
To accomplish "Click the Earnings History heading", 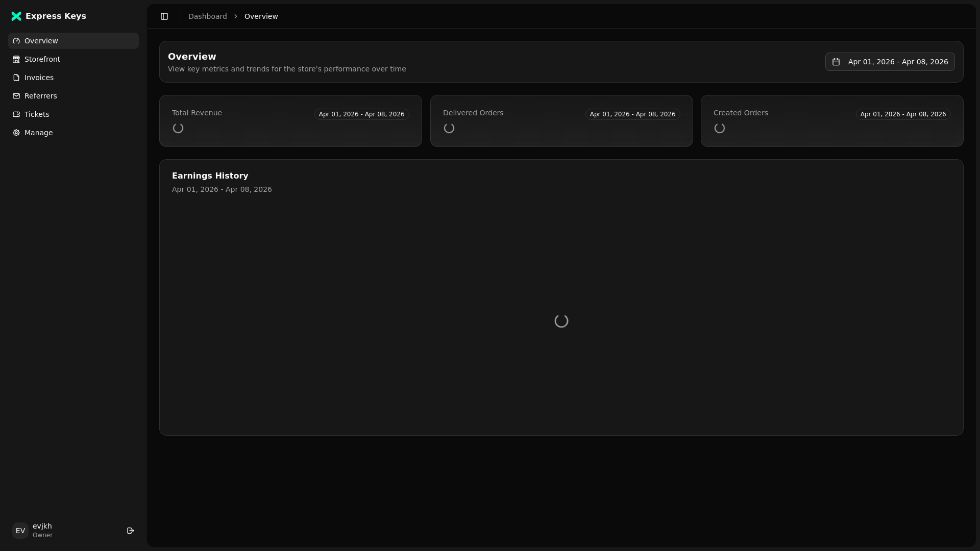I will pyautogui.click(x=210, y=176).
